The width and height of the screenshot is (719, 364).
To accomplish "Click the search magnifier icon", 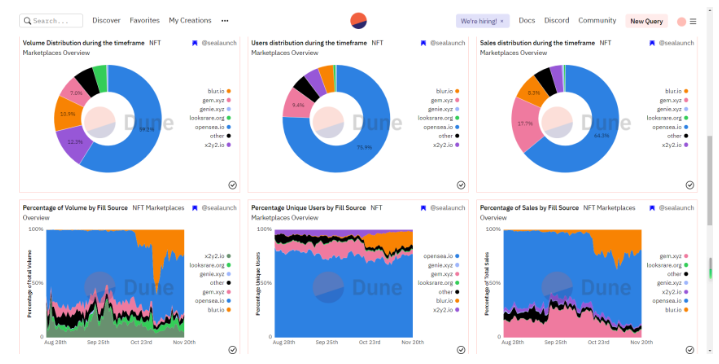I will coord(28,21).
